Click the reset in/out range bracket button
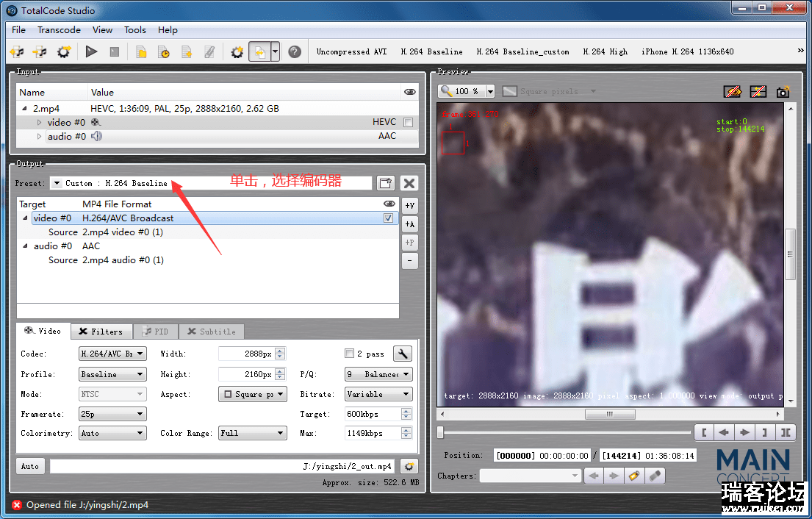The height and width of the screenshot is (519, 812). (785, 432)
